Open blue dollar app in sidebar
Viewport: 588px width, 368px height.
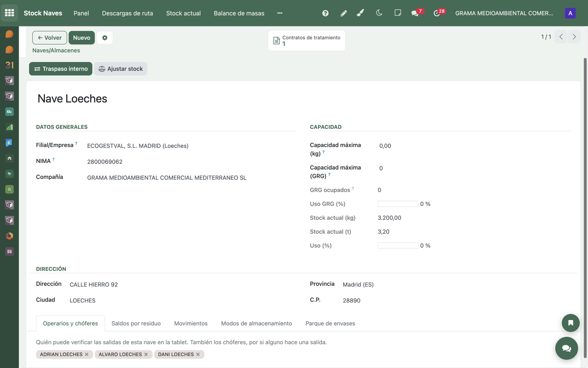(x=10, y=143)
